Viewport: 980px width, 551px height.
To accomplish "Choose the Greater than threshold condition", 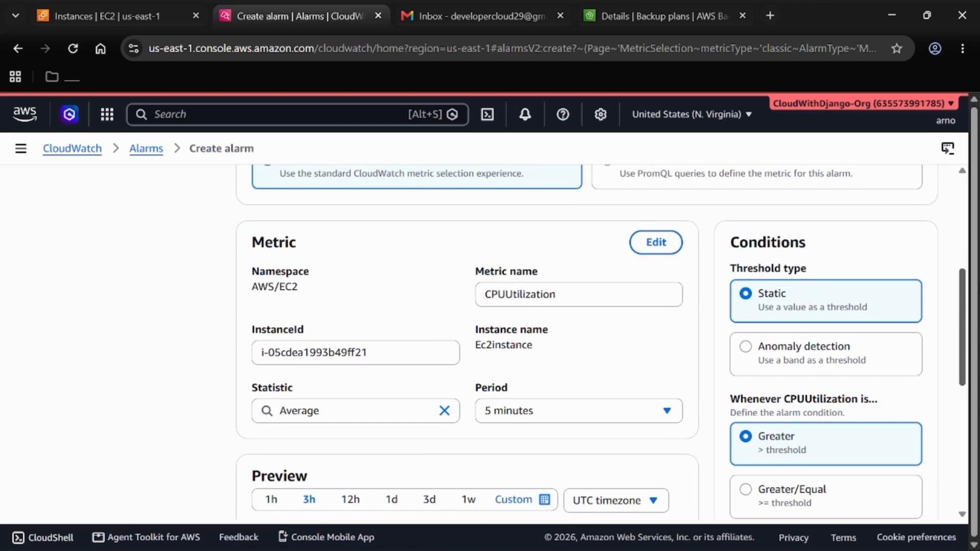I will (x=825, y=443).
